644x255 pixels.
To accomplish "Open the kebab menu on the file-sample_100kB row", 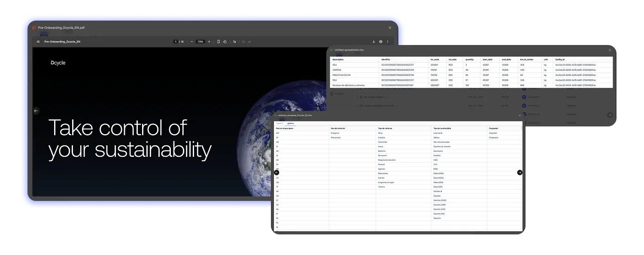I will 608,97.
